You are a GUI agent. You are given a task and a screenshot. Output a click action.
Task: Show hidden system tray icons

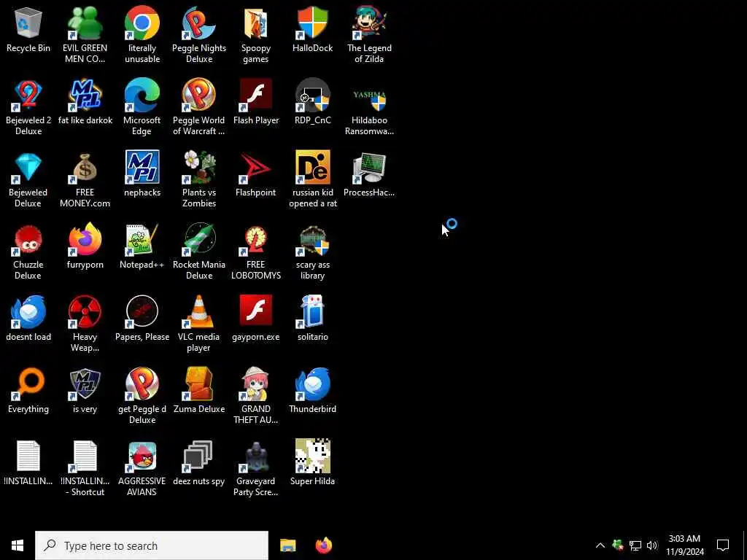click(x=600, y=545)
